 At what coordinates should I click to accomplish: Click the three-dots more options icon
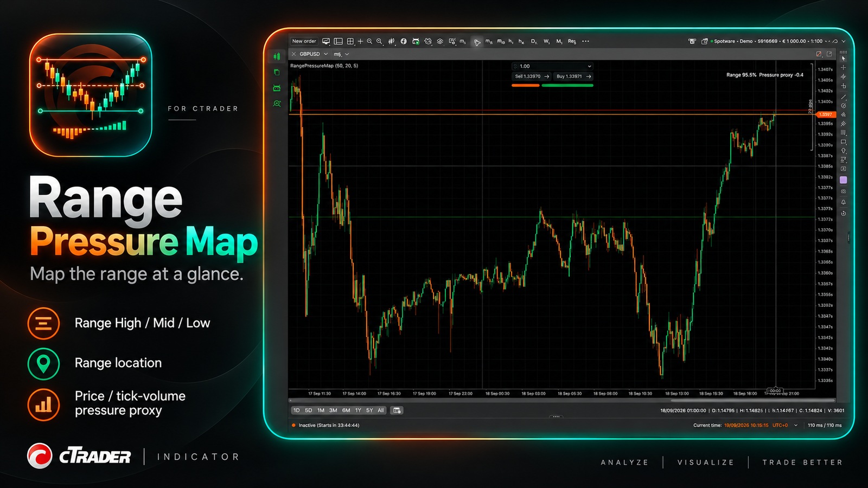pos(585,41)
